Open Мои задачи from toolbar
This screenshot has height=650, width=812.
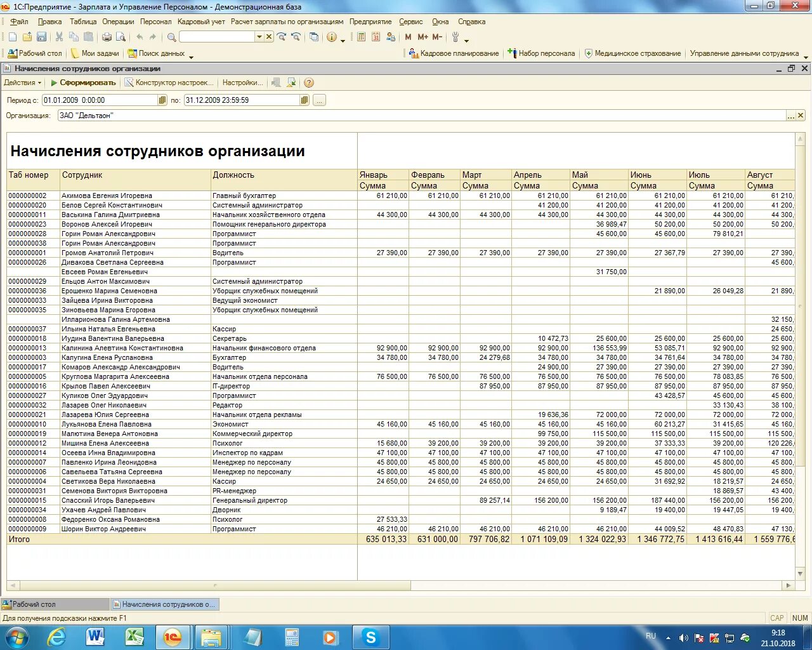coord(95,53)
